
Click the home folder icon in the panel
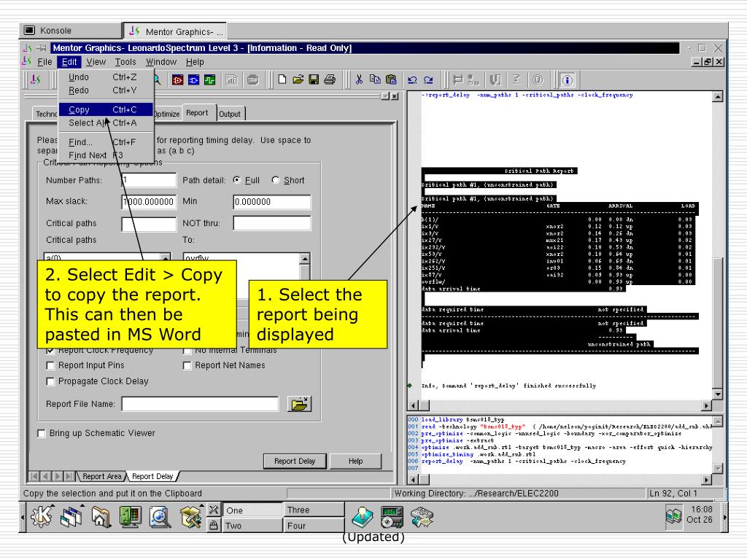point(101,517)
